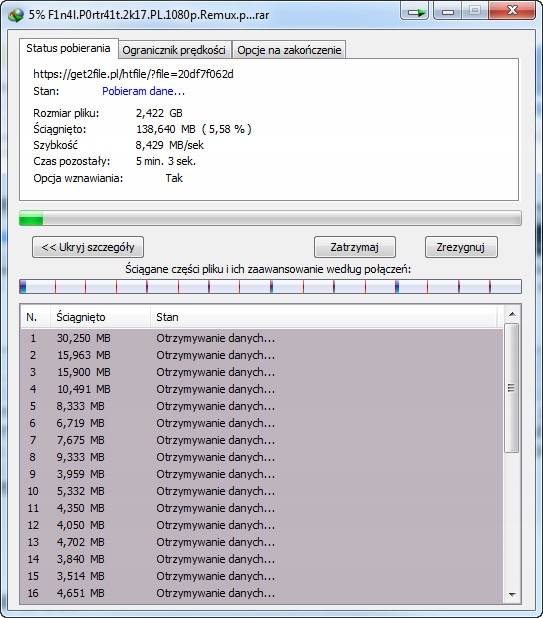Click the maximize window button
The width and height of the screenshot is (543, 618).
click(475, 11)
